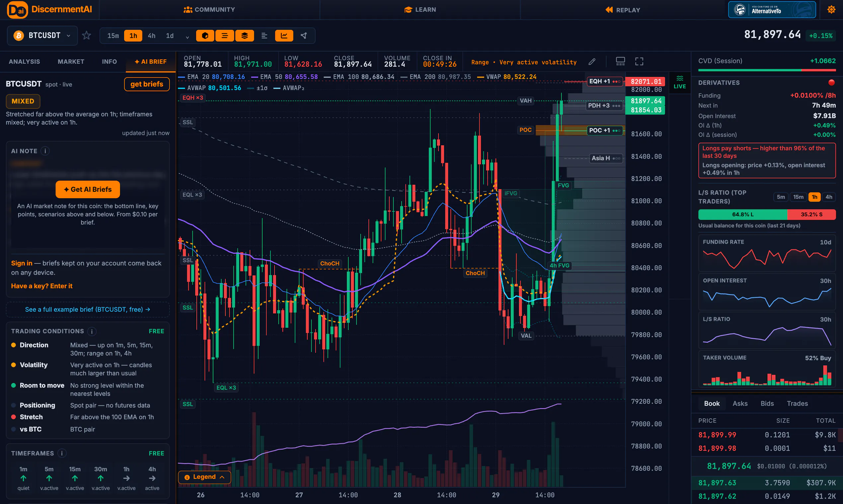Toggle the cube overlay icon in toolbar
This screenshot has height=504, width=843.
[x=205, y=36]
